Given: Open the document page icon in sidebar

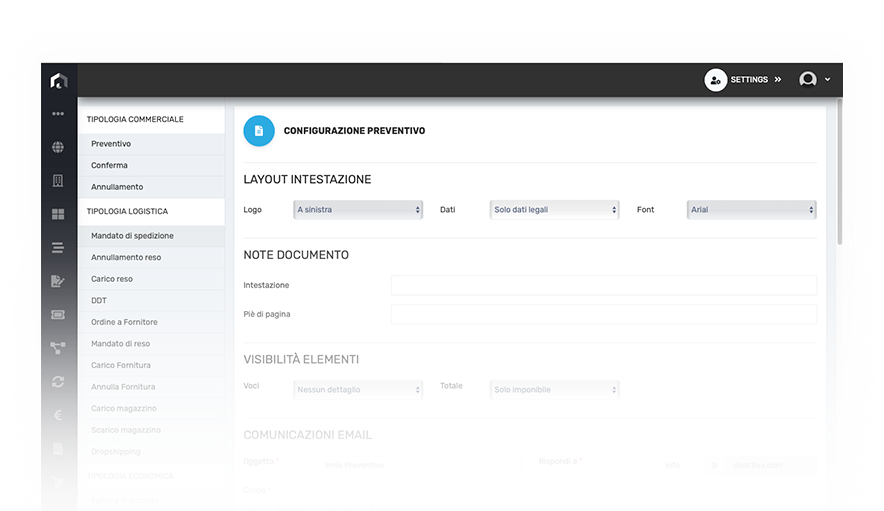Looking at the screenshot, I should pyautogui.click(x=58, y=448).
